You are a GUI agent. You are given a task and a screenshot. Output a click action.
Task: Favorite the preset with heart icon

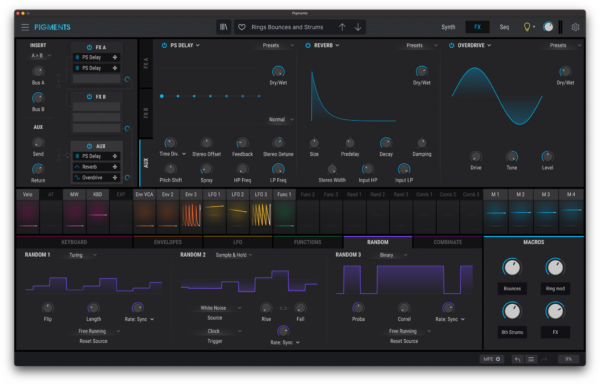point(242,27)
